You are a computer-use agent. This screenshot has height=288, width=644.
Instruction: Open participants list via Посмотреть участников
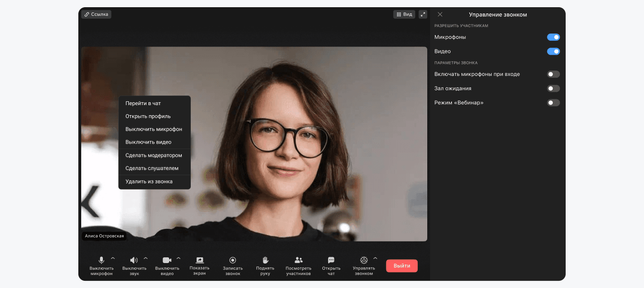[298, 260]
